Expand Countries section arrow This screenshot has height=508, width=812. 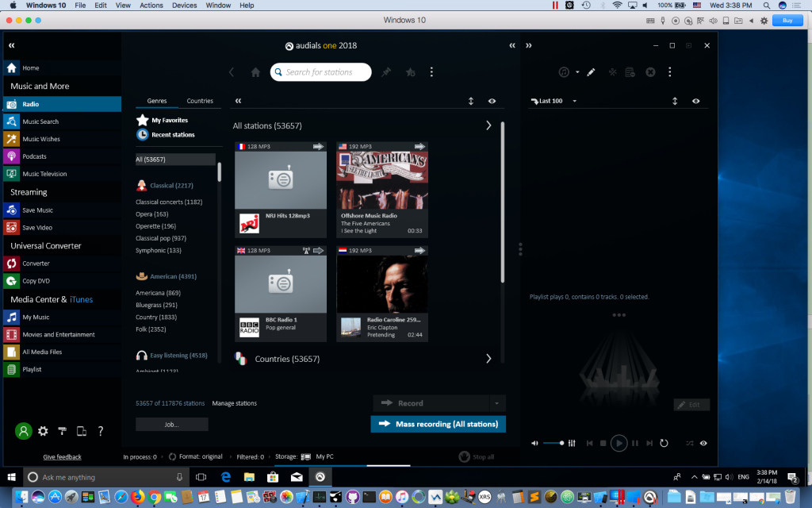pyautogui.click(x=488, y=359)
